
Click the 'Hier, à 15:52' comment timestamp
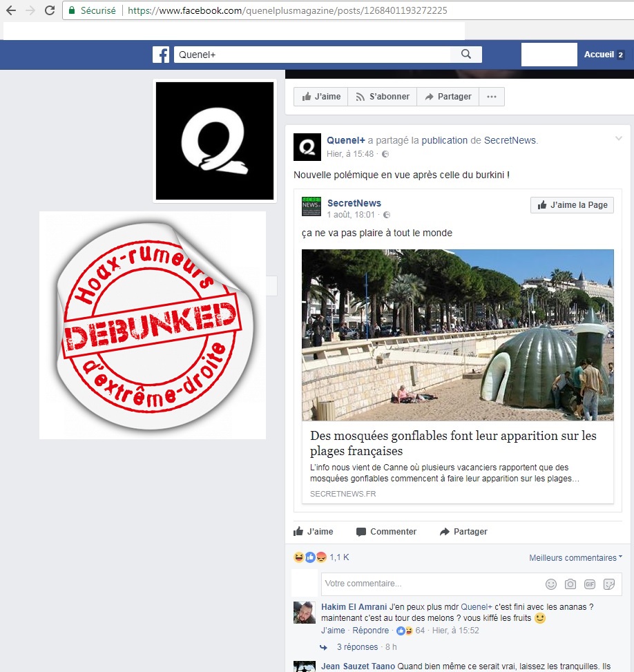456,631
